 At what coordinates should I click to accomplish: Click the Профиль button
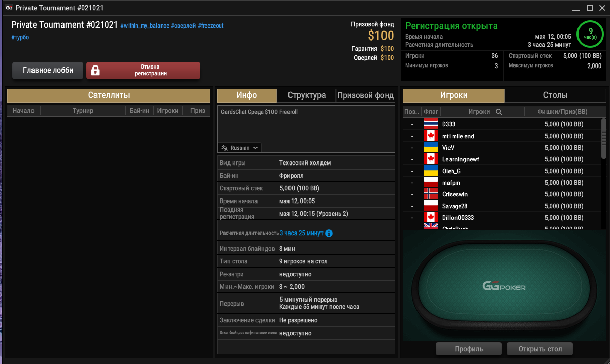[469, 349]
